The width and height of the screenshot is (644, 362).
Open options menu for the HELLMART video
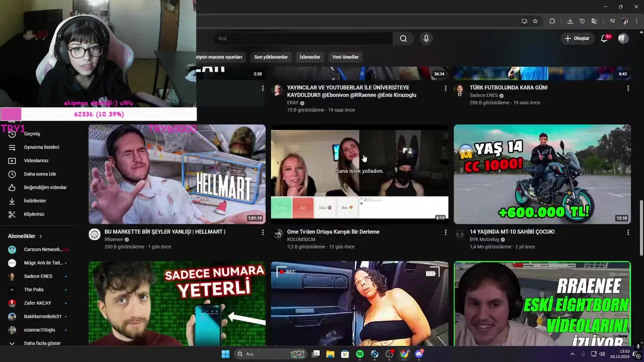pyautogui.click(x=263, y=232)
